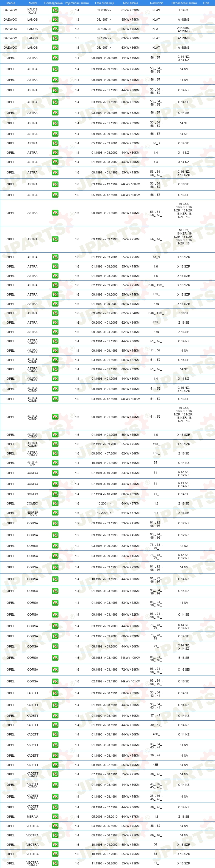This screenshot has width=215, height=868.
Task: Click the date range 05.2003 -> 05.2010
Action: [104, 817]
